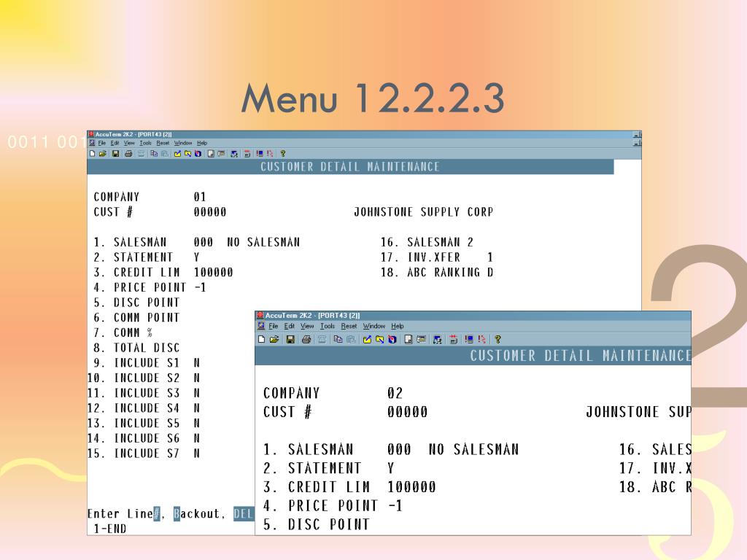Open File menu in back Company 01 window

point(102,143)
